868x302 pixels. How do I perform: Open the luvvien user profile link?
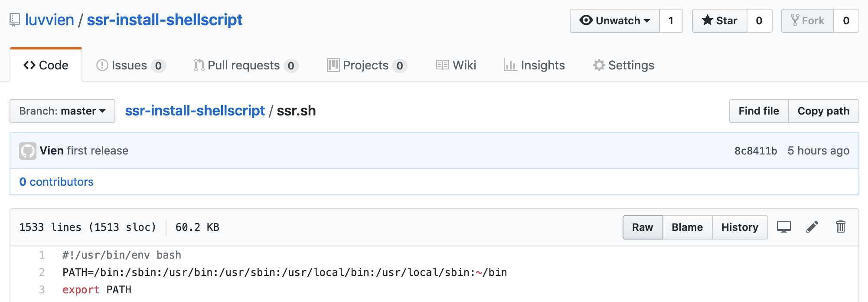point(49,20)
